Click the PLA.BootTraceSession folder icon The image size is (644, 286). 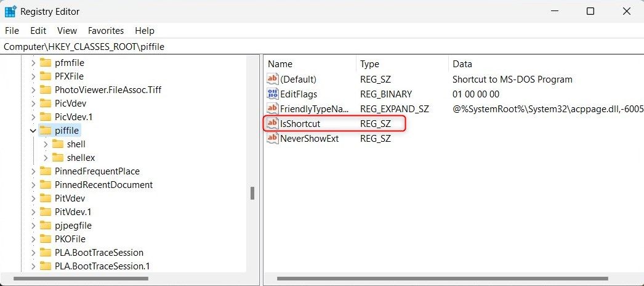click(x=45, y=253)
